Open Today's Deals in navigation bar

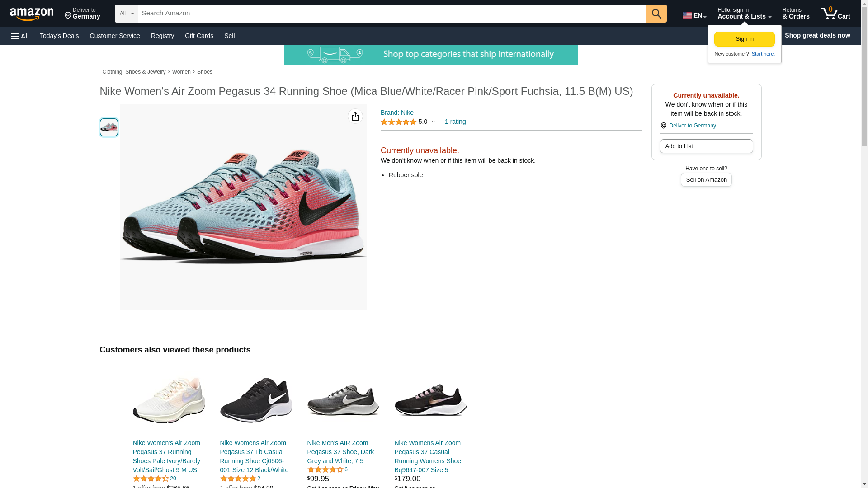pos(59,36)
